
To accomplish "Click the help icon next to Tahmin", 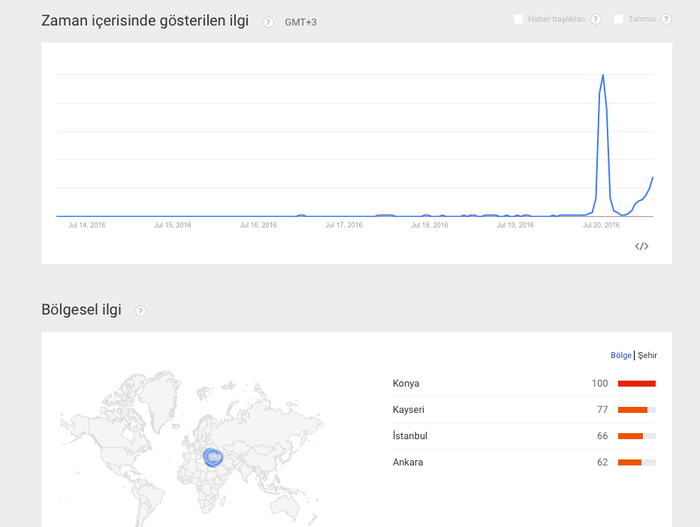I will 666,19.
